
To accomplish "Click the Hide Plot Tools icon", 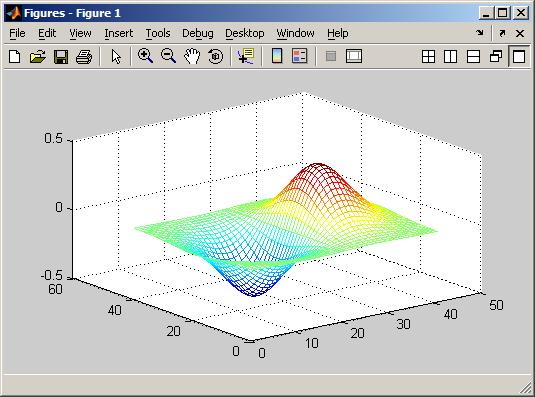I will click(x=331, y=56).
